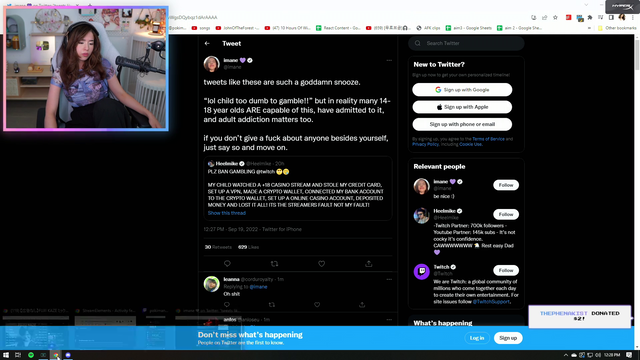Viewport: 640px width, 360px height.
Task: Open the red extension icon in Chrome toolbar
Action: pos(568,18)
